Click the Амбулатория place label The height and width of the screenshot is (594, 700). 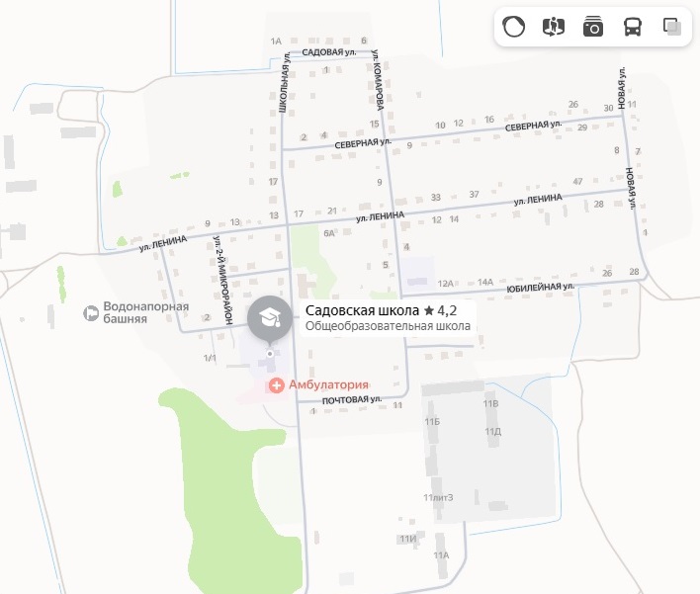pos(328,384)
